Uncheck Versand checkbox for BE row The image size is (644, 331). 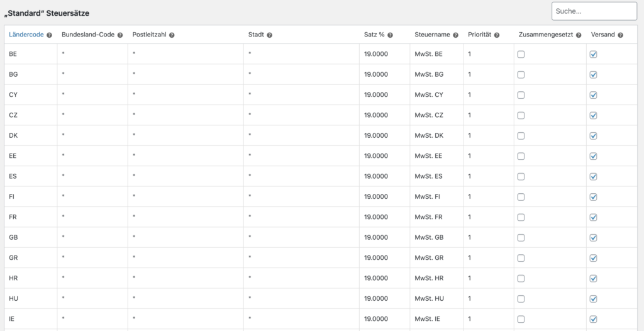tap(593, 54)
